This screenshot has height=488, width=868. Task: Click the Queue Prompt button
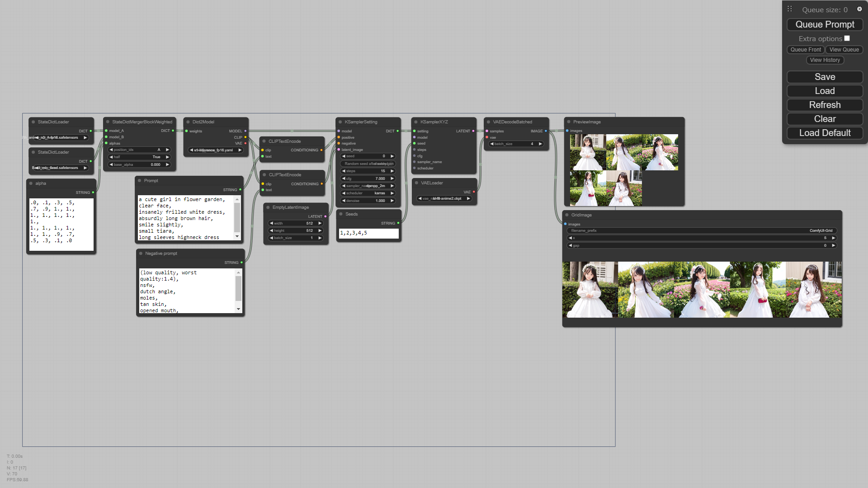(x=825, y=24)
